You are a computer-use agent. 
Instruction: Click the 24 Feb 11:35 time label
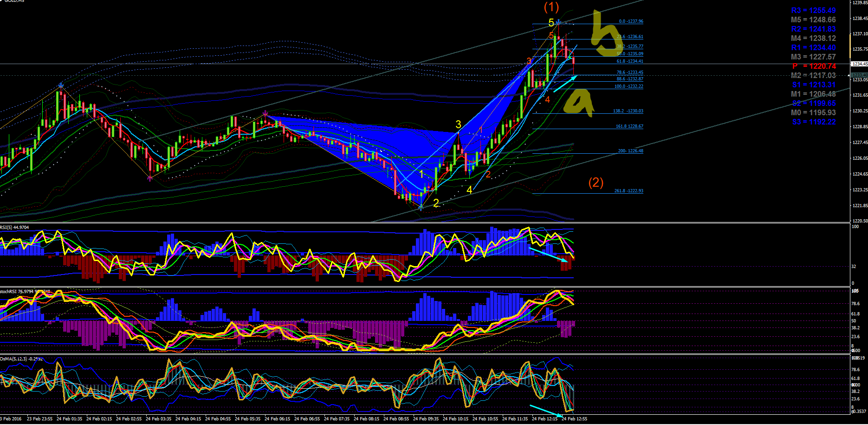[515, 419]
